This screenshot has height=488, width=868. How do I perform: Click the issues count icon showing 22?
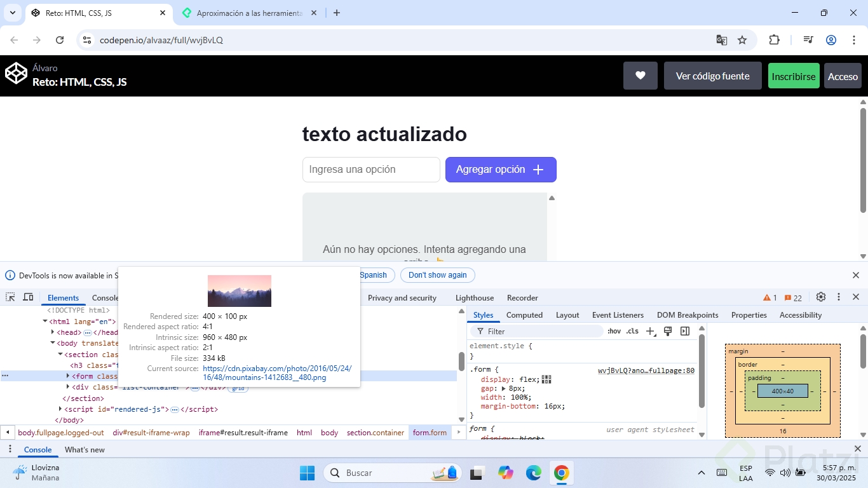793,298
